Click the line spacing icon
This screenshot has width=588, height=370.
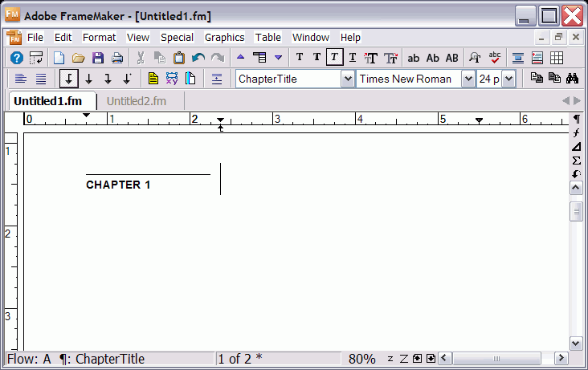[x=217, y=79]
